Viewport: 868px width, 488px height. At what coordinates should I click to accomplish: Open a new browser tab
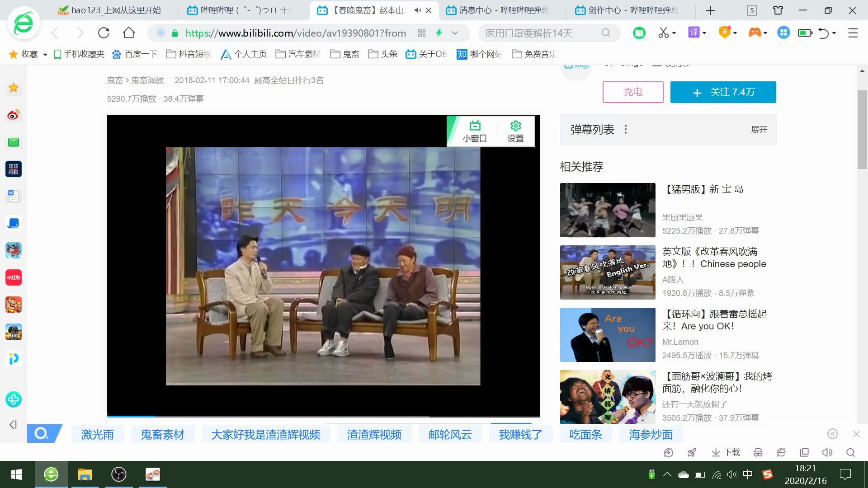710,10
